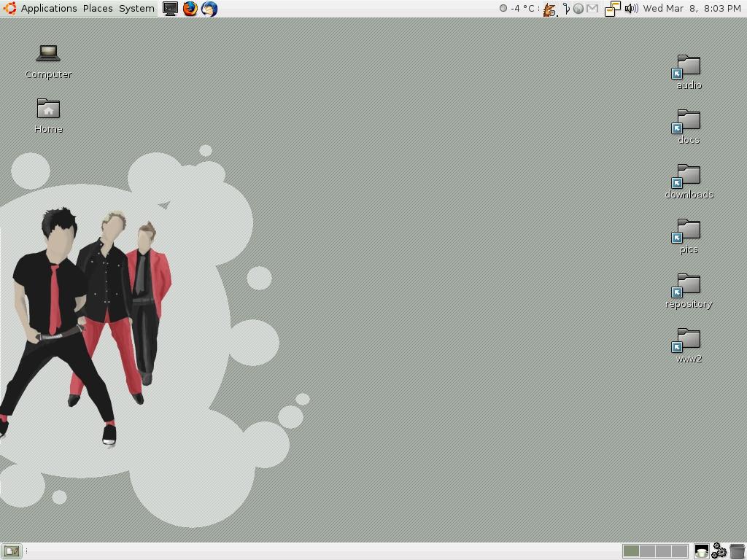Open the Places menu
Viewport: 747px width, 560px height.
[x=98, y=9]
